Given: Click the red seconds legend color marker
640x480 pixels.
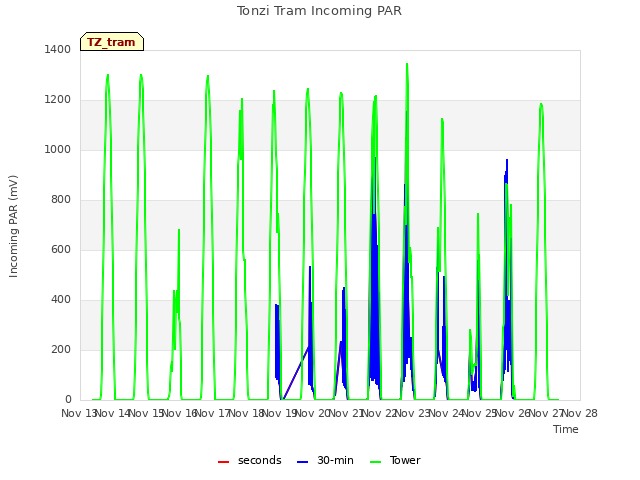Looking at the screenshot, I should [223, 462].
